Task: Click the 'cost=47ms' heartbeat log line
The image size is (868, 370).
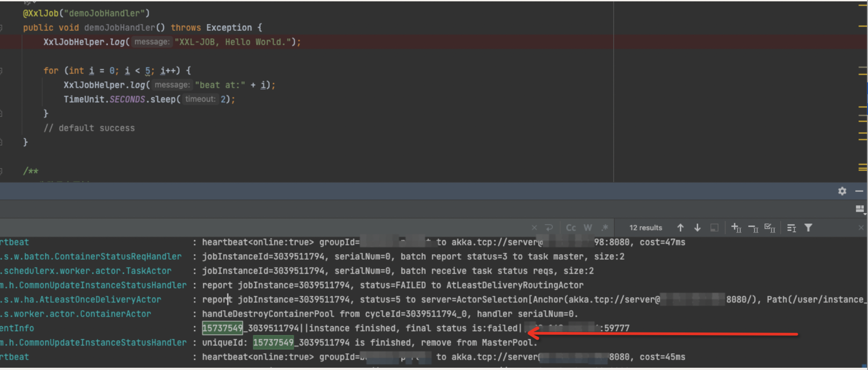Action: (x=444, y=242)
